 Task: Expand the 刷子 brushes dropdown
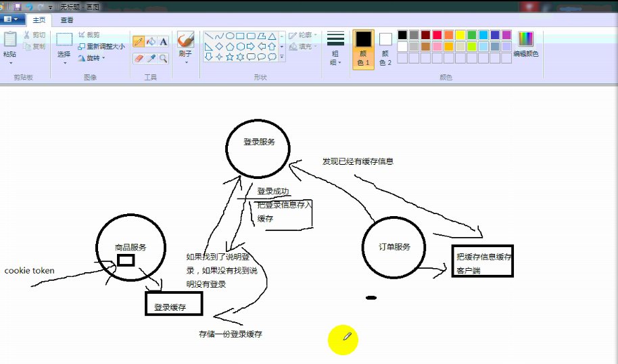186,62
